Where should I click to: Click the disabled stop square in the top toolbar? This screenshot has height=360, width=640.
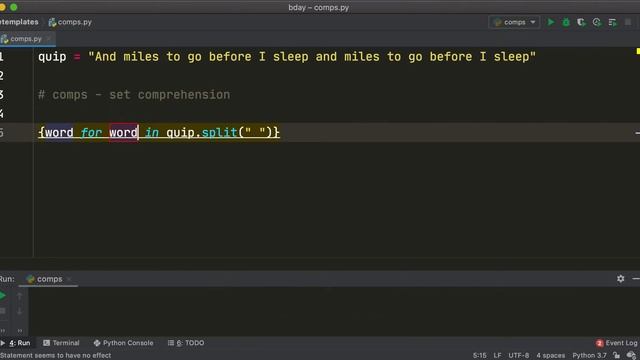pyautogui.click(x=628, y=22)
